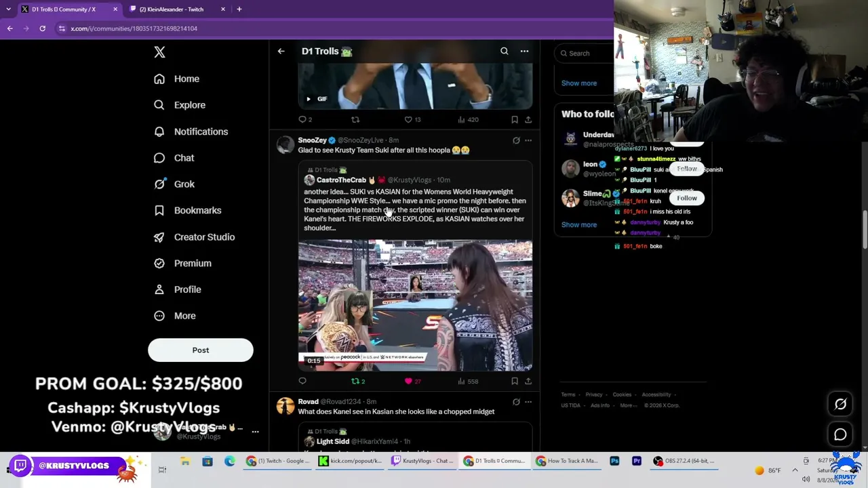Bookmark SnooZey's post
The width and height of the screenshot is (868, 488).
click(x=515, y=381)
